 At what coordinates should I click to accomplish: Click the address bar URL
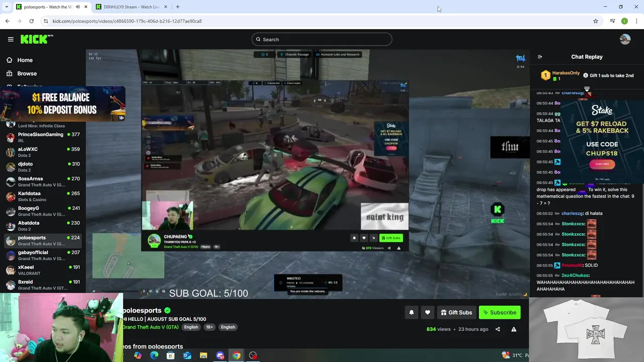point(127,21)
